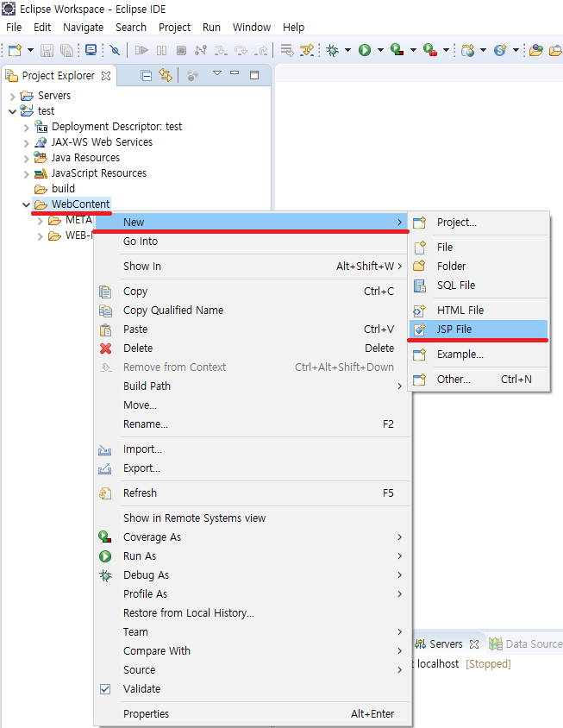This screenshot has width=563, height=728.
Task: Click Import... in context menu
Action: point(253,449)
